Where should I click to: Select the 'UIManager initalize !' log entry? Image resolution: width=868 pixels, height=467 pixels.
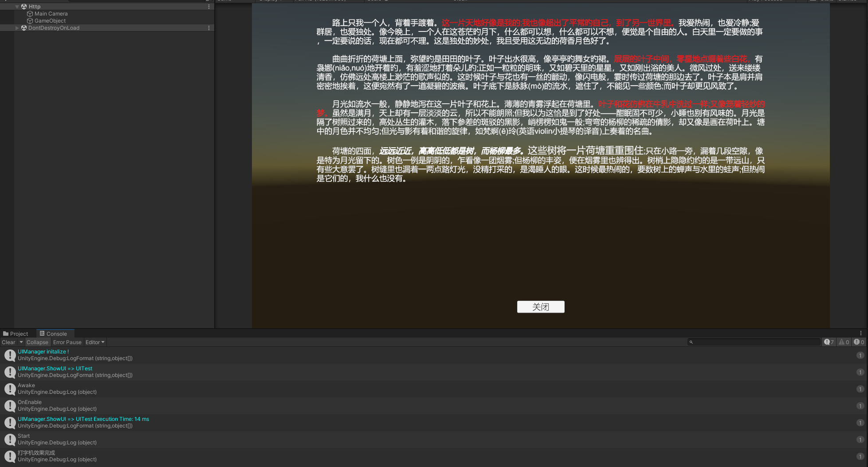pyautogui.click(x=434, y=355)
